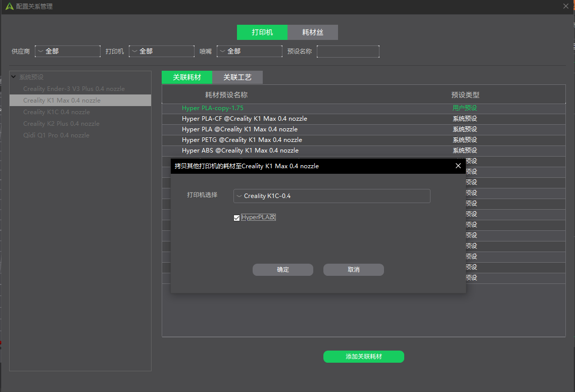This screenshot has height=392, width=575.
Task: Open the 打印机选择 dropdown showing Creality K1C-0.4
Action: (331, 196)
